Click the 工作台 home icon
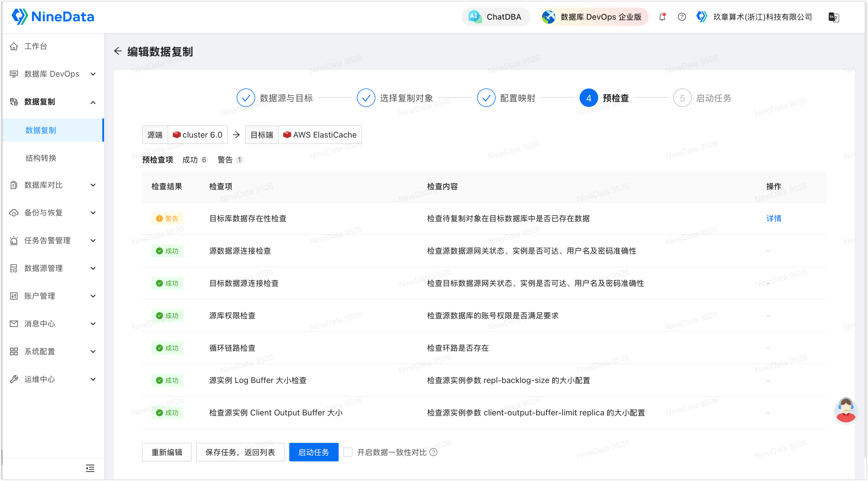This screenshot has height=481, width=868. tap(14, 46)
